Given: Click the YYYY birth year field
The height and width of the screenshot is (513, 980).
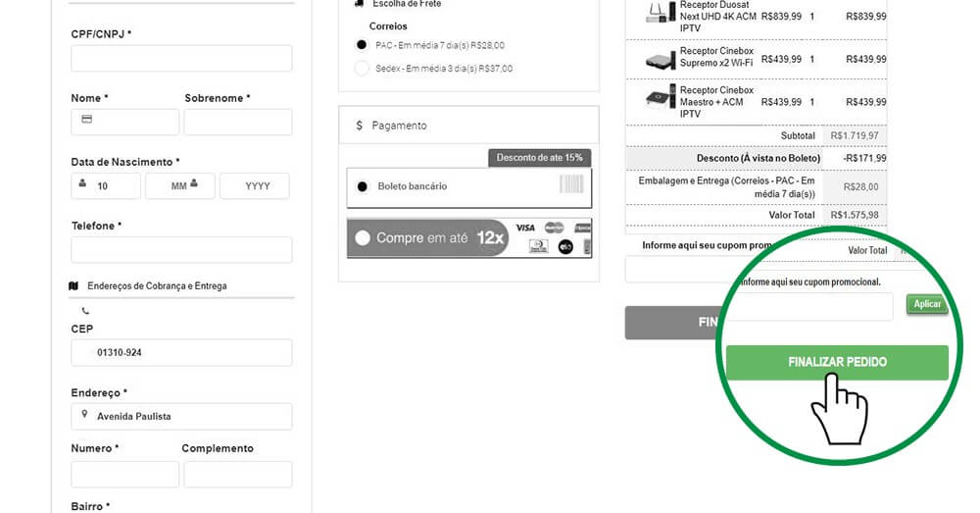Looking at the screenshot, I should click(255, 185).
